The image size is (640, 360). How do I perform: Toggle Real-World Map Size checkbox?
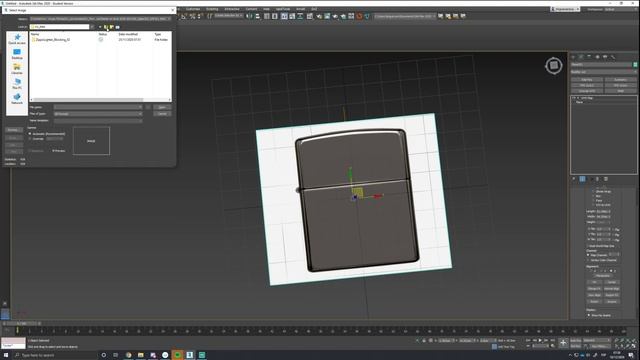point(601,246)
